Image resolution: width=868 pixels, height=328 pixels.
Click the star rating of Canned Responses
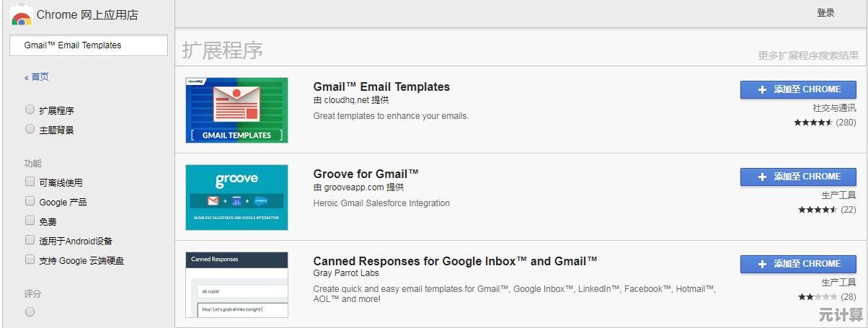click(x=817, y=297)
